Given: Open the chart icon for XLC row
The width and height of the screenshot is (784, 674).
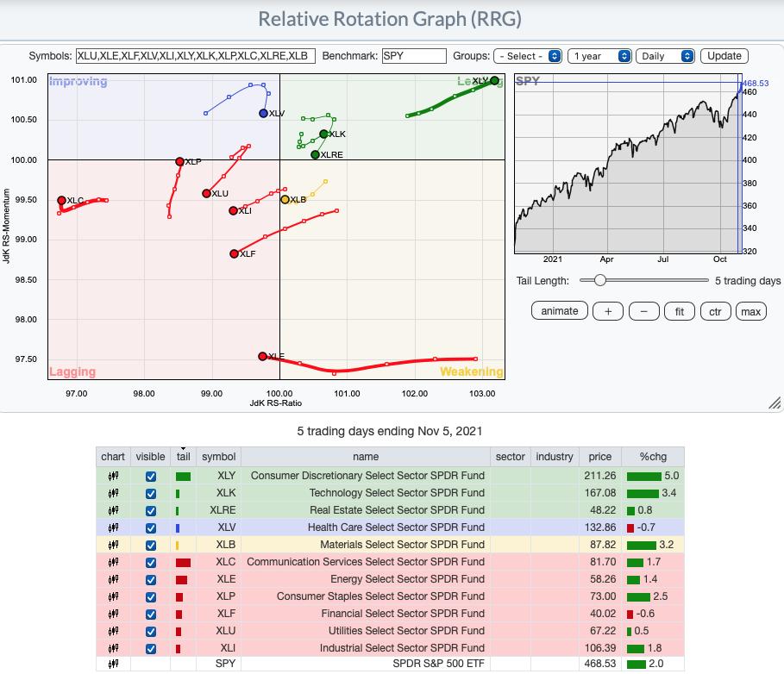Looking at the screenshot, I should [114, 562].
